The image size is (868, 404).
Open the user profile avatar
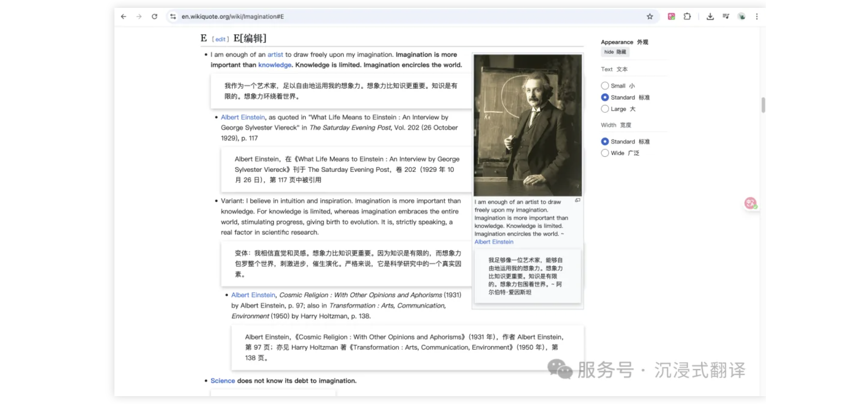[x=741, y=16]
